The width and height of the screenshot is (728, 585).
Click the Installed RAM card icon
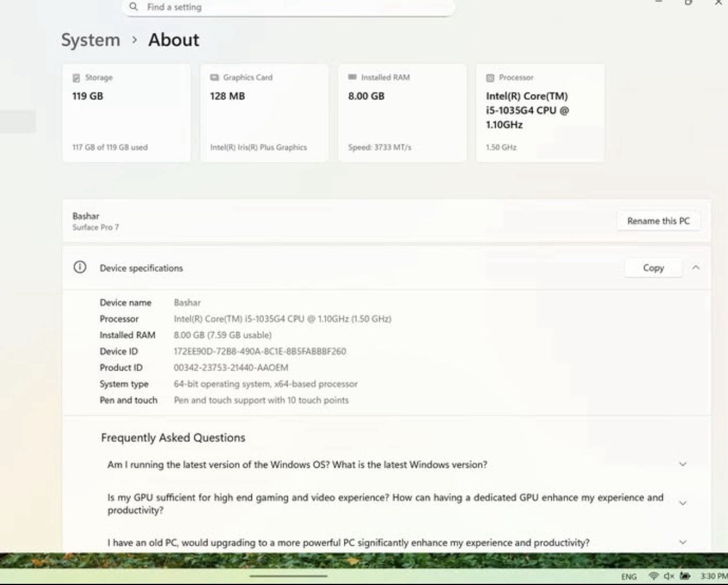(352, 77)
